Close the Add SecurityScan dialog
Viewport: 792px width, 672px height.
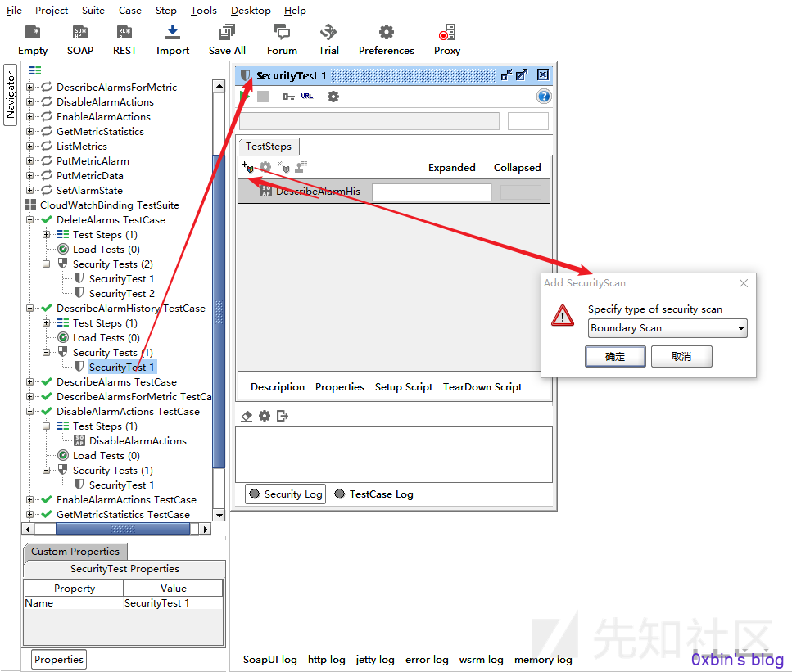744,283
